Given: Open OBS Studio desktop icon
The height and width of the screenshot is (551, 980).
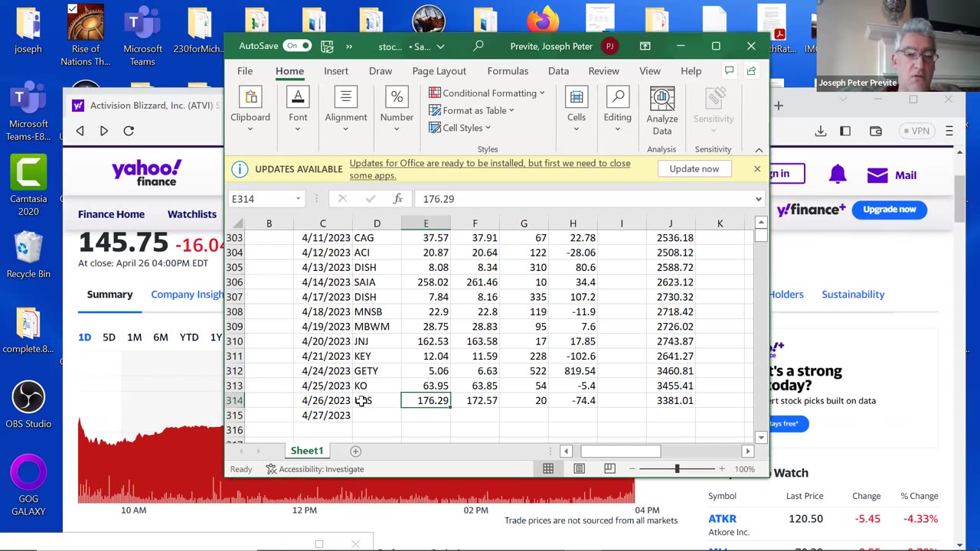Looking at the screenshot, I should pos(28,405).
